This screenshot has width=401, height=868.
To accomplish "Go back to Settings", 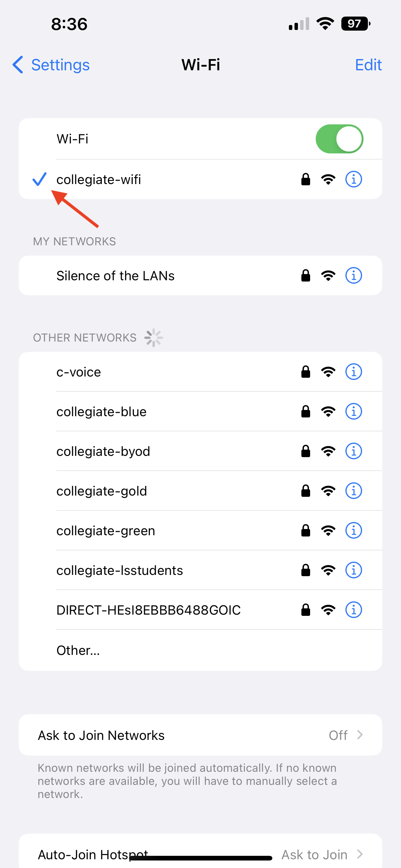I will pos(51,65).
